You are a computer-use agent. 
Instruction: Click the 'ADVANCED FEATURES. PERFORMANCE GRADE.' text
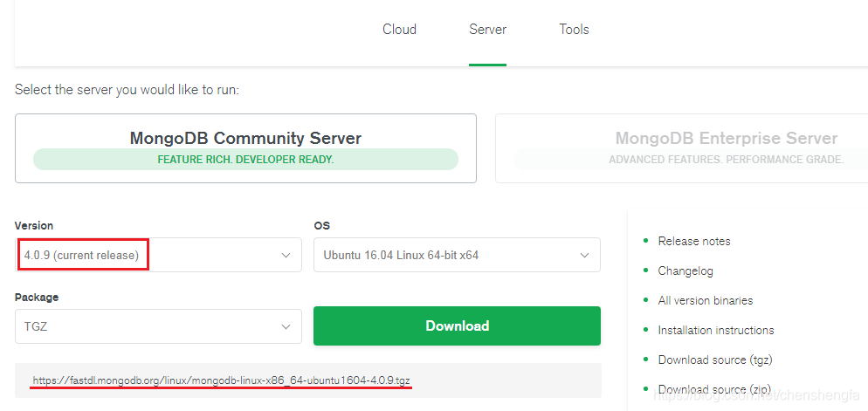[x=727, y=160]
